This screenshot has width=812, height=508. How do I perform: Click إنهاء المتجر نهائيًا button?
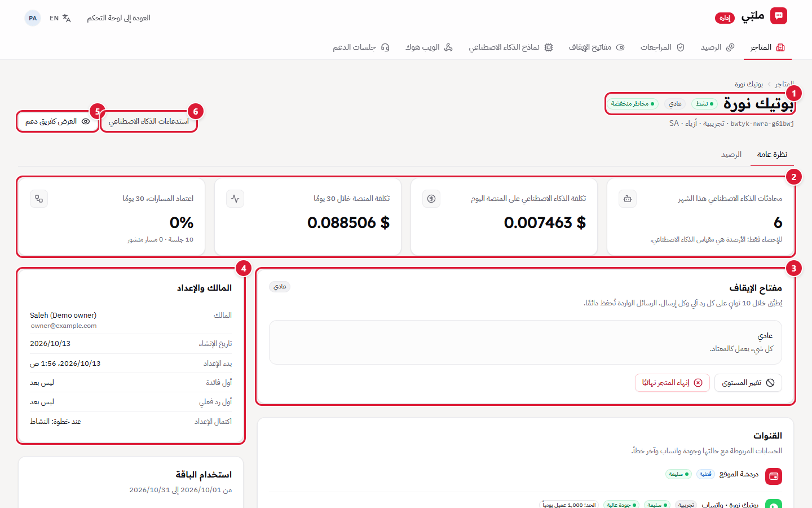click(x=672, y=383)
